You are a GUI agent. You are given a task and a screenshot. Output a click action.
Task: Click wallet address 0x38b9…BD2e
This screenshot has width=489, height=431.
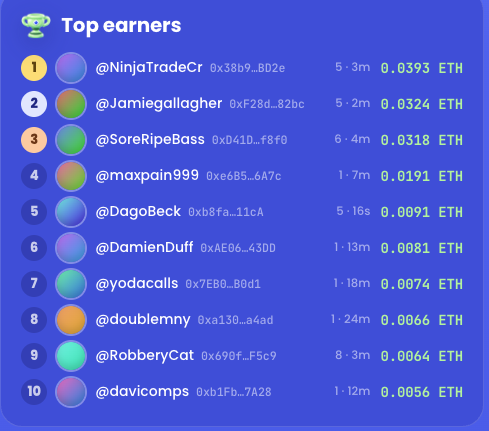(247, 68)
